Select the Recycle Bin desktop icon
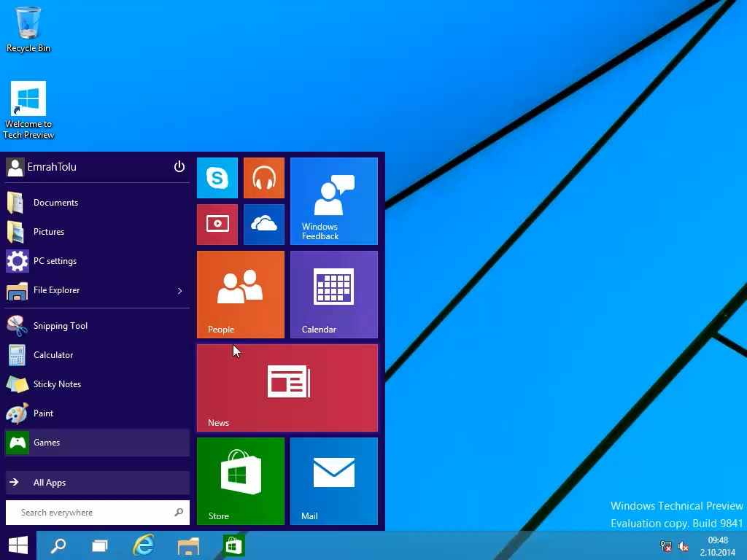Viewport: 747px width, 560px height. (28, 28)
